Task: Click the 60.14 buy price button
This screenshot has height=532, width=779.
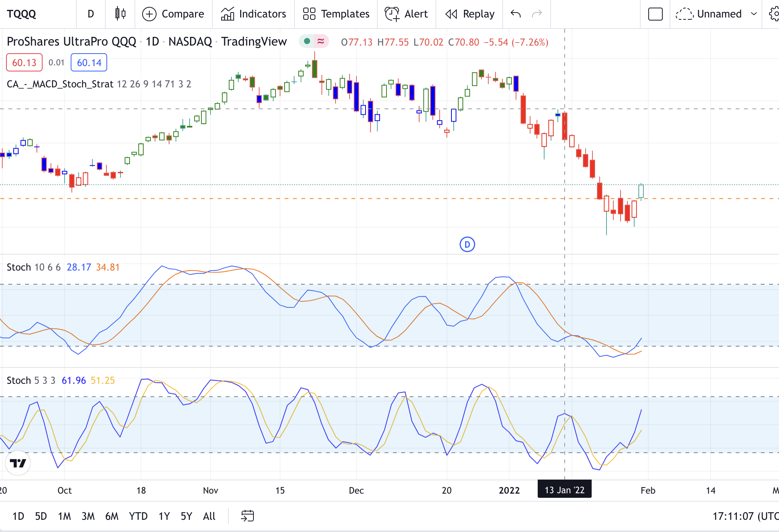Action: 89,63
